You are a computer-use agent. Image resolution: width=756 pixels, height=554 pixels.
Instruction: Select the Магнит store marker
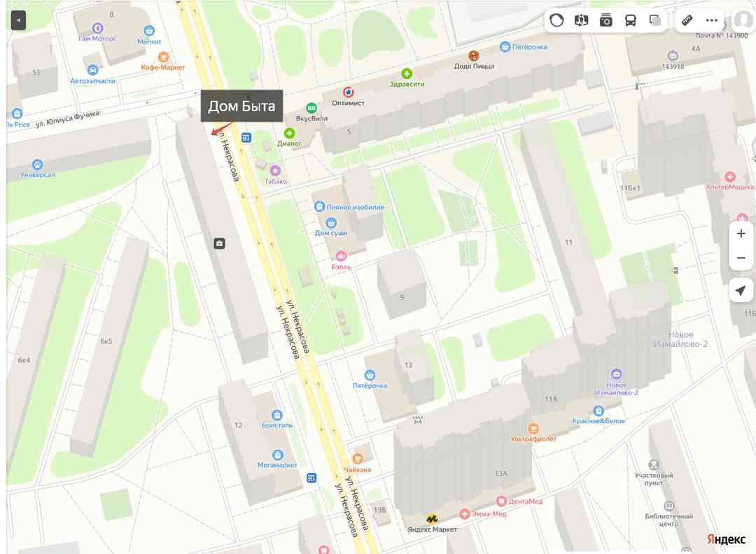point(150,31)
